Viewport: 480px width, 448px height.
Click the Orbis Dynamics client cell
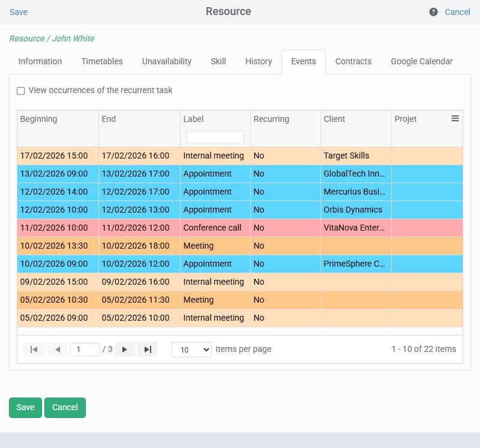point(356,210)
